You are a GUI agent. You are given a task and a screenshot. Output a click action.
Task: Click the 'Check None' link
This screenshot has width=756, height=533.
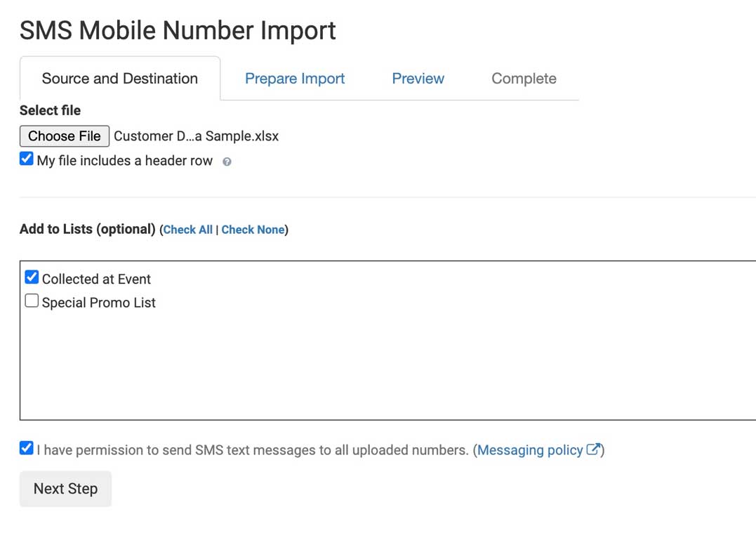253,229
